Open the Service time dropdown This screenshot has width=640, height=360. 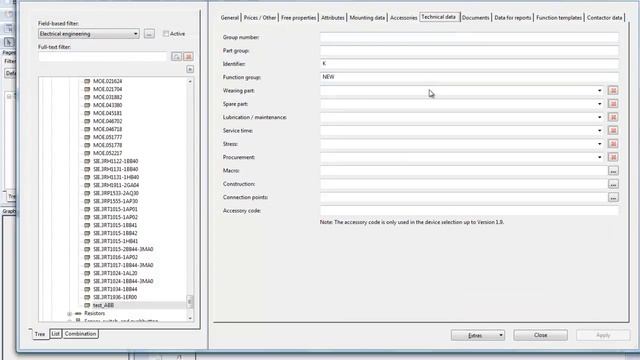(599, 131)
